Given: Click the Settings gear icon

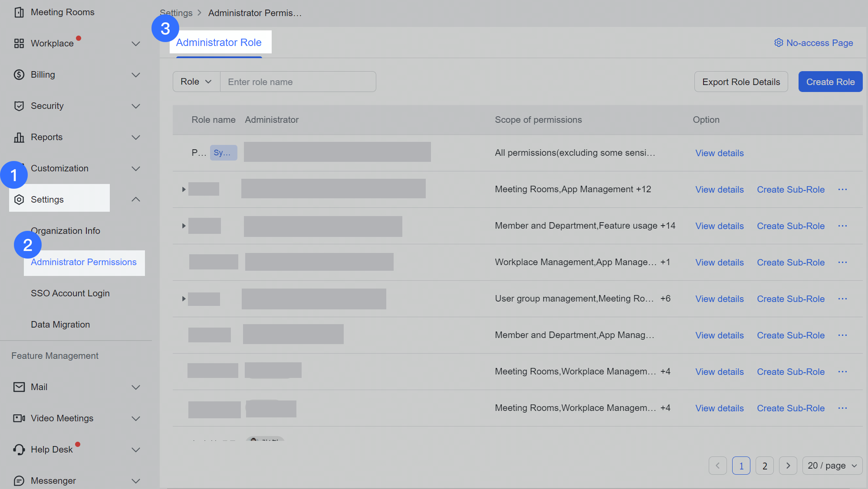Looking at the screenshot, I should click(19, 199).
